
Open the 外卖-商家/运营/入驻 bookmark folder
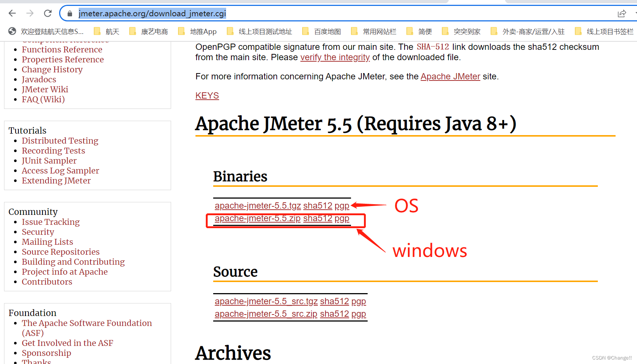pyautogui.click(x=528, y=31)
